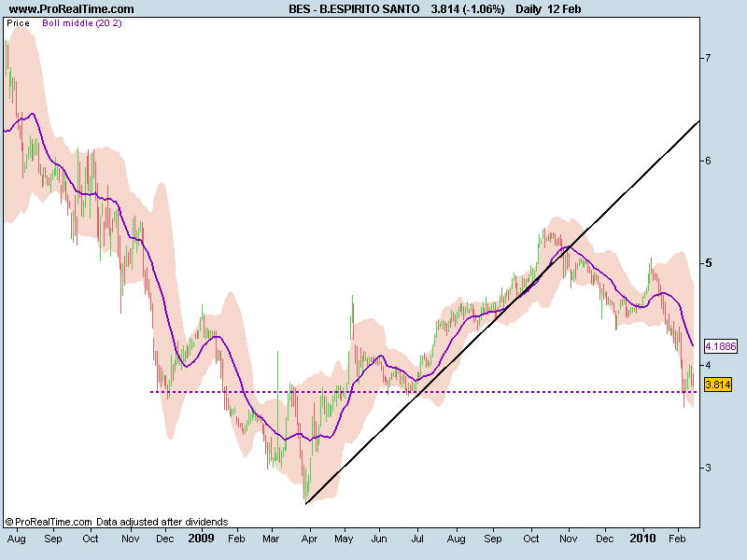
Task: Click the purple 4.1886 value tag
Action: click(x=720, y=346)
